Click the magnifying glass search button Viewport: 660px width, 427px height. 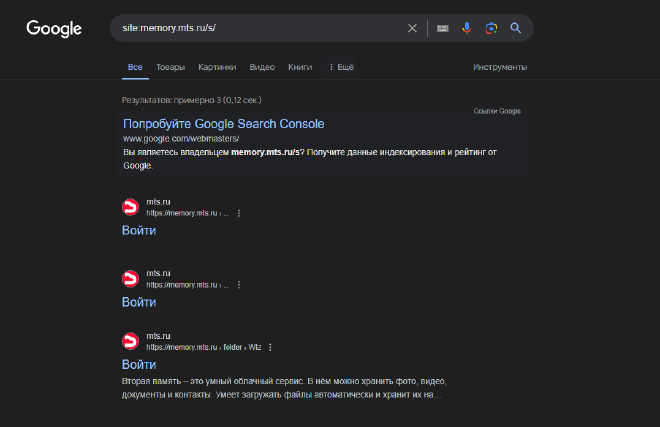pyautogui.click(x=516, y=28)
